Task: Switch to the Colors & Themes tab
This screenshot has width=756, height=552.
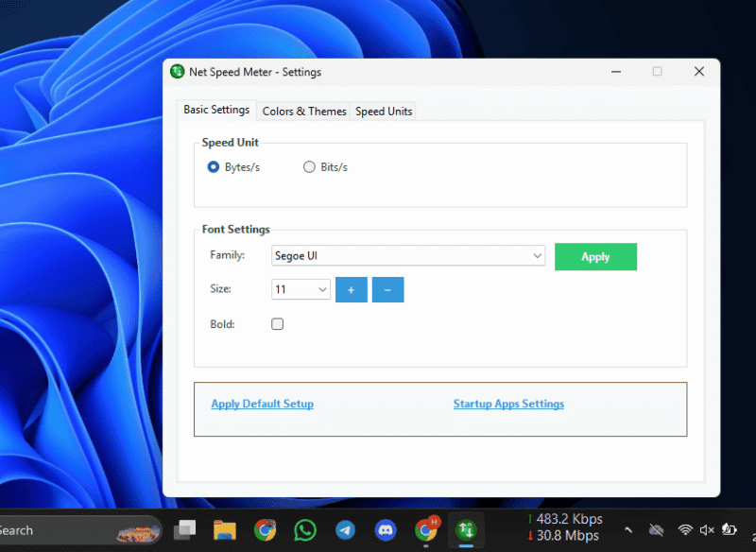Action: (x=303, y=111)
